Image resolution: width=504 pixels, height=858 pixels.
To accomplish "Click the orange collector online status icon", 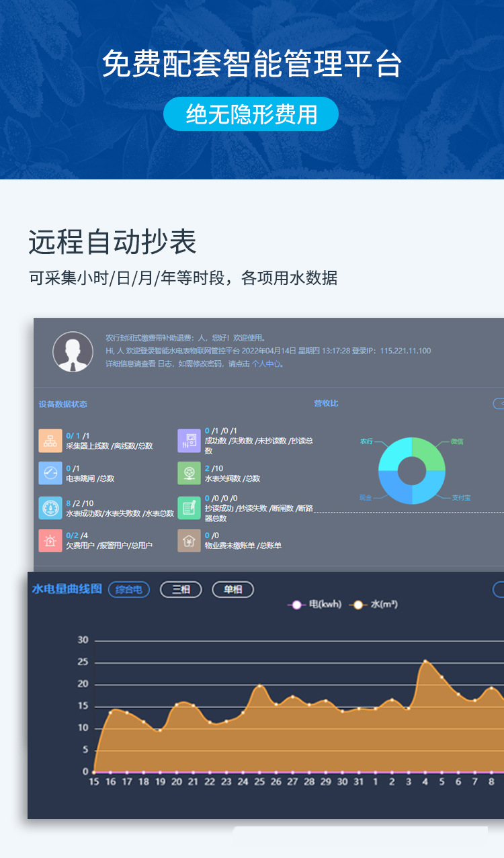I will [50, 441].
